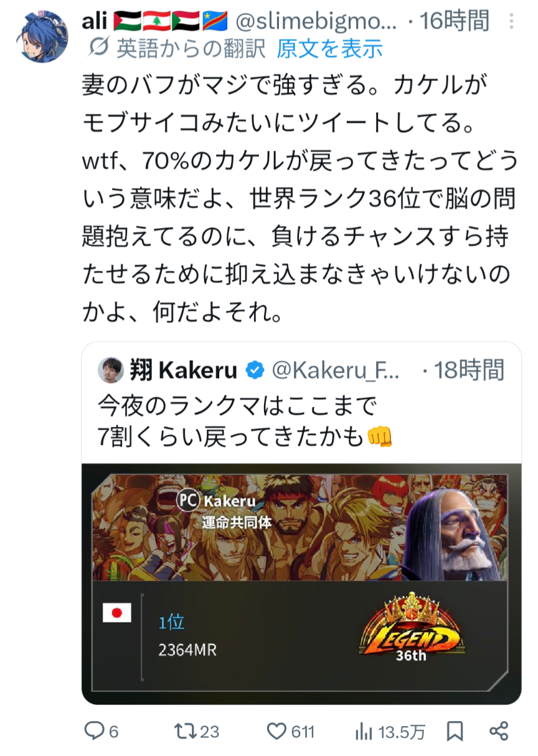The height and width of the screenshot is (756, 538).
Task: Open ali's blue-haired profile avatar
Action: tap(42, 37)
